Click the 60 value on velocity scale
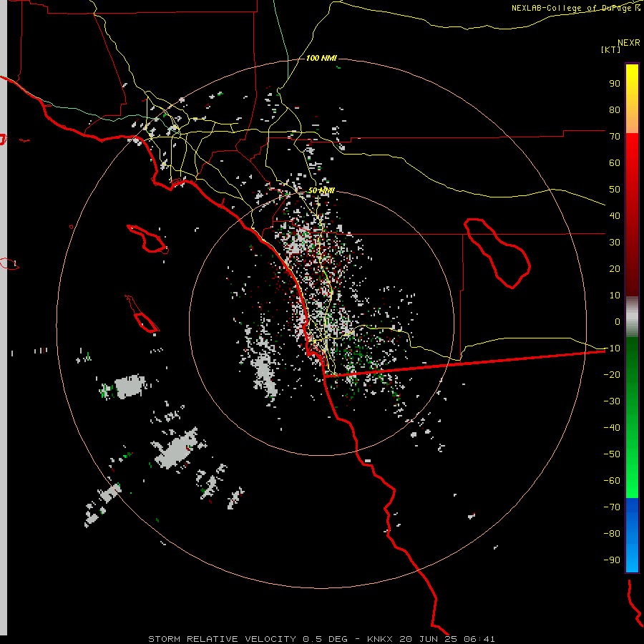Screen dimensions: 644x644 click(x=615, y=163)
